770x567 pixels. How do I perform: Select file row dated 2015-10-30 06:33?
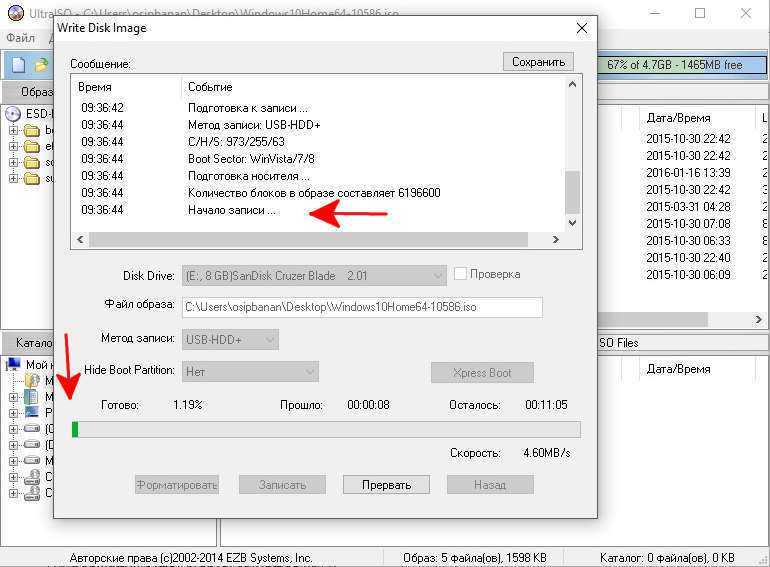click(688, 241)
